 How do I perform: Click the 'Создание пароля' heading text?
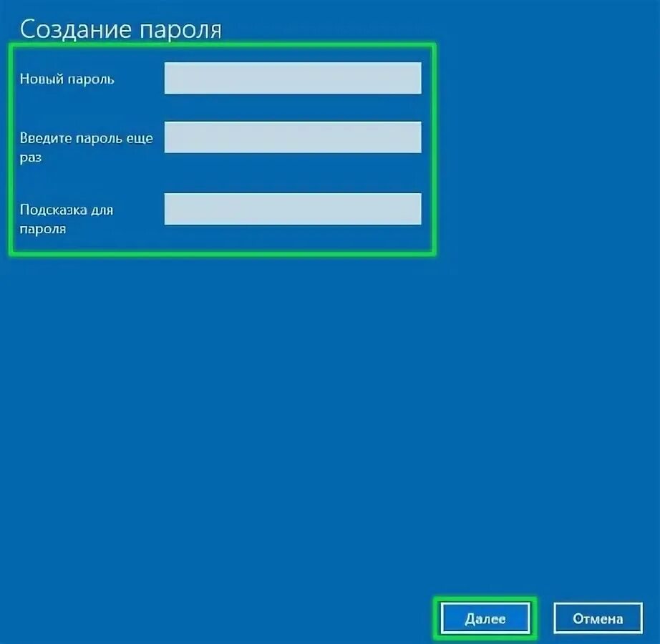coord(120,29)
